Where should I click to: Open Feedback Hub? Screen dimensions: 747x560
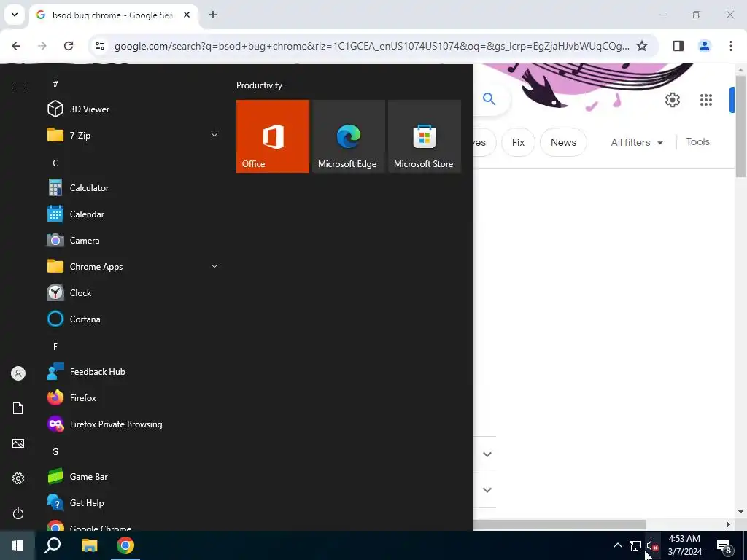[133, 371]
